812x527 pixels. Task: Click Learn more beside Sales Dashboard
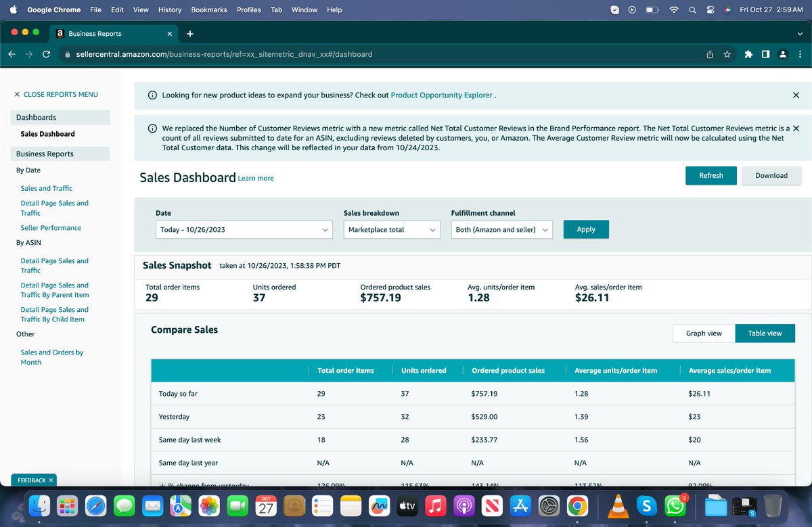[x=256, y=179]
